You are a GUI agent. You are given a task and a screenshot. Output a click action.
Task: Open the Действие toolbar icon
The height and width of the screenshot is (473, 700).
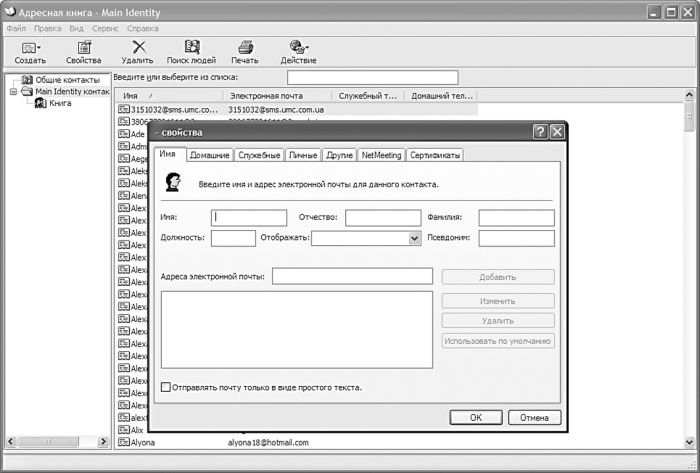(297, 47)
